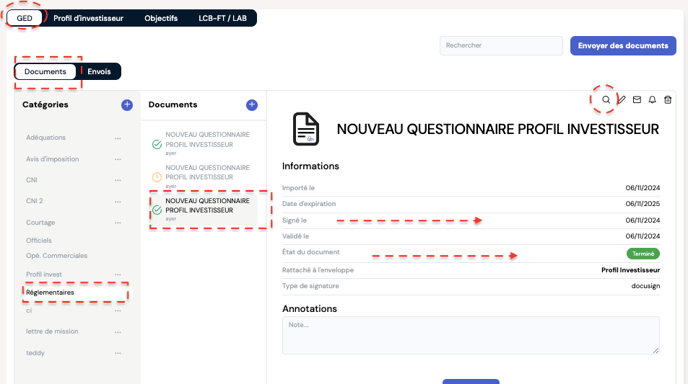The width and height of the screenshot is (688, 384).
Task: Select the Courtage category
Action: tap(40, 223)
